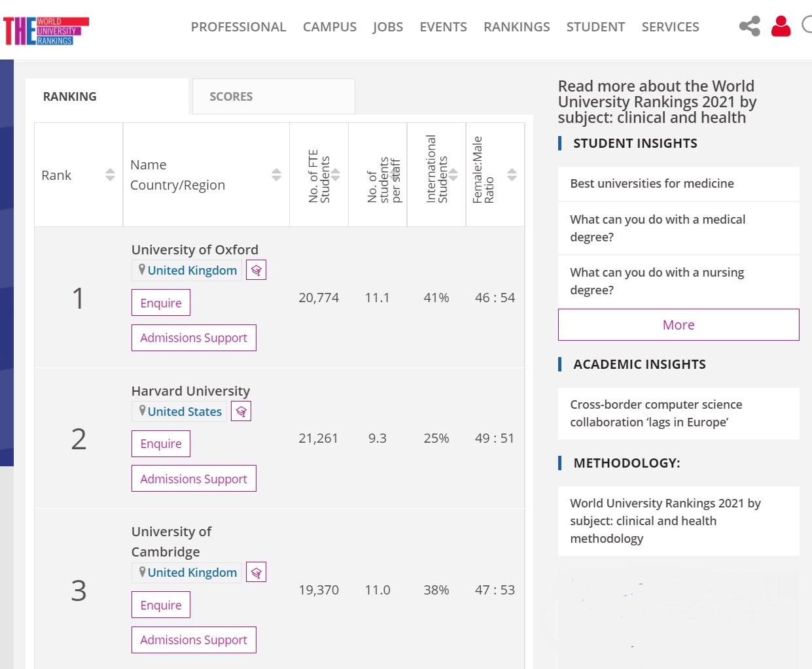812x669 pixels.
Task: Open United Kingdom link under University of Oxford
Action: (192, 270)
